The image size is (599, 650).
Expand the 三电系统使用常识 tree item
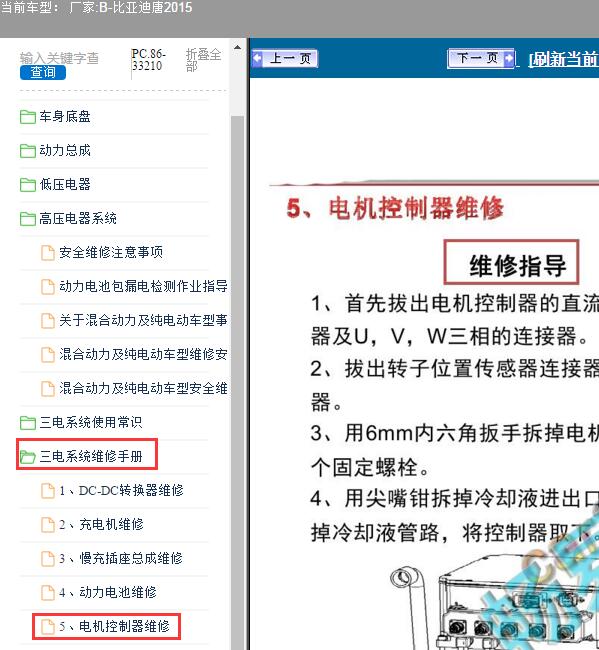91,422
